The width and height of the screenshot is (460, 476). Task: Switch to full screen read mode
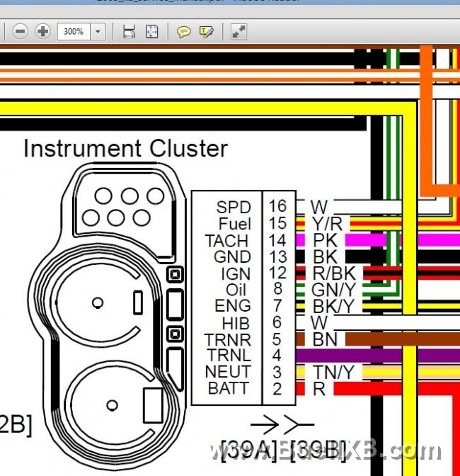[239, 32]
